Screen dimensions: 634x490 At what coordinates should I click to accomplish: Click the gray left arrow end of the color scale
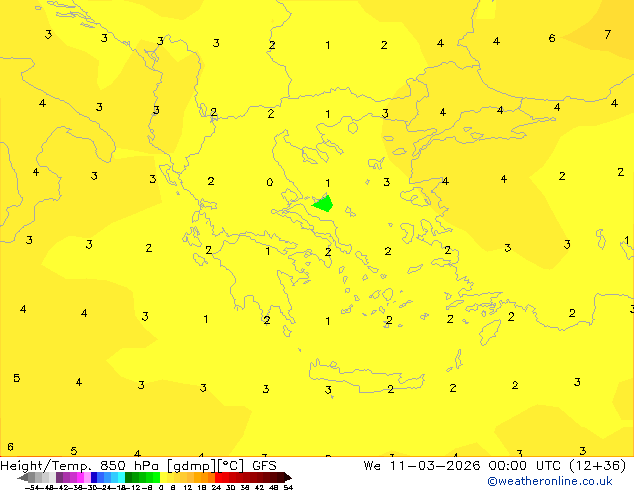coord(24,477)
